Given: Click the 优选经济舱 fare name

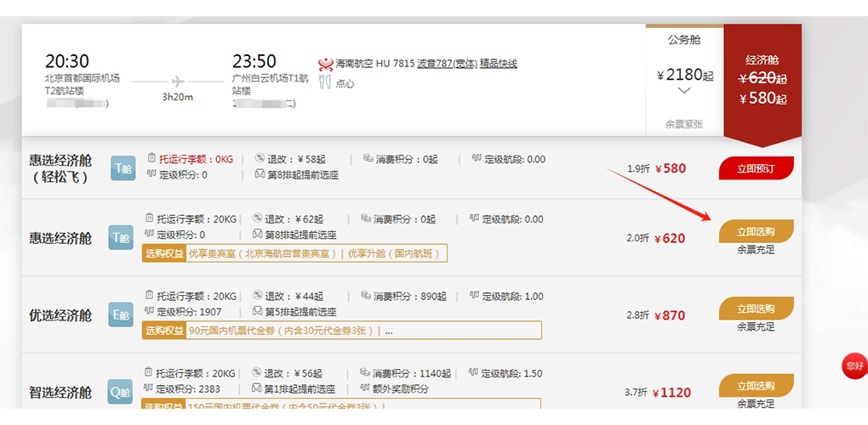Looking at the screenshot, I should pos(60,315).
